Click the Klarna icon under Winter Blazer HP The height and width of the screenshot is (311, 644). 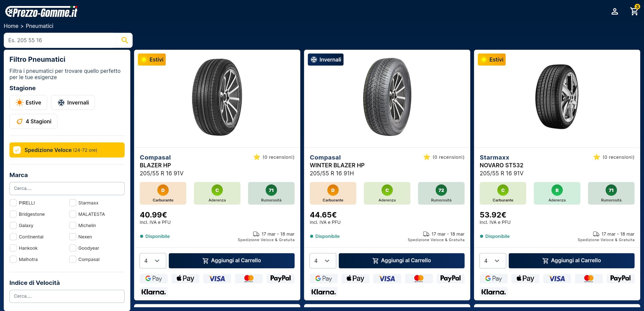(x=323, y=292)
